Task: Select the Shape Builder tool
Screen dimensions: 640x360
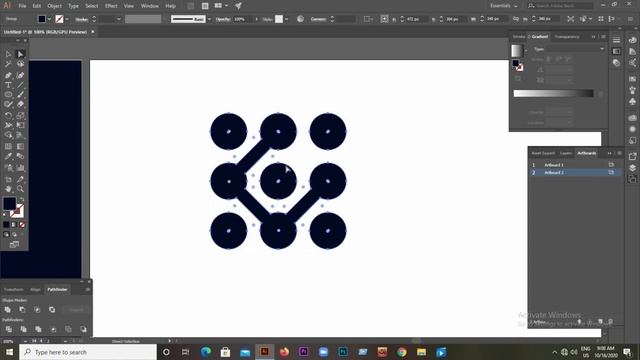Action: 8,135
